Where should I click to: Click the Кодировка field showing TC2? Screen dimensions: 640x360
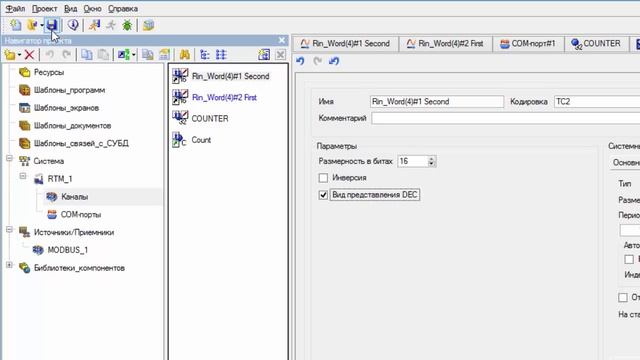(x=597, y=102)
